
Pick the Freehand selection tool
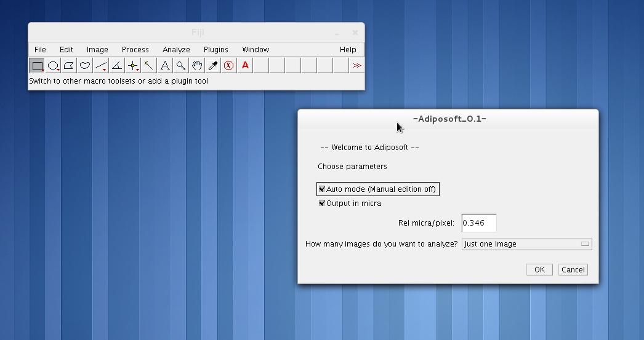click(85, 66)
